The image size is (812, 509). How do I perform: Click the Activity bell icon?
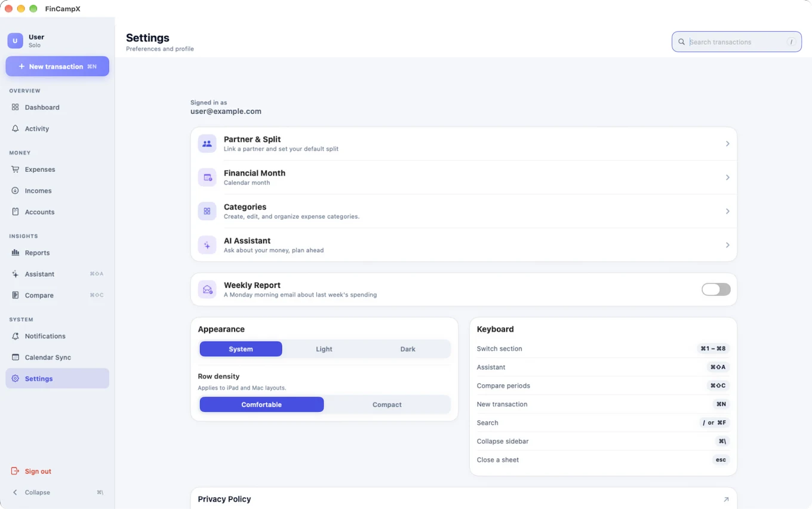coord(16,129)
